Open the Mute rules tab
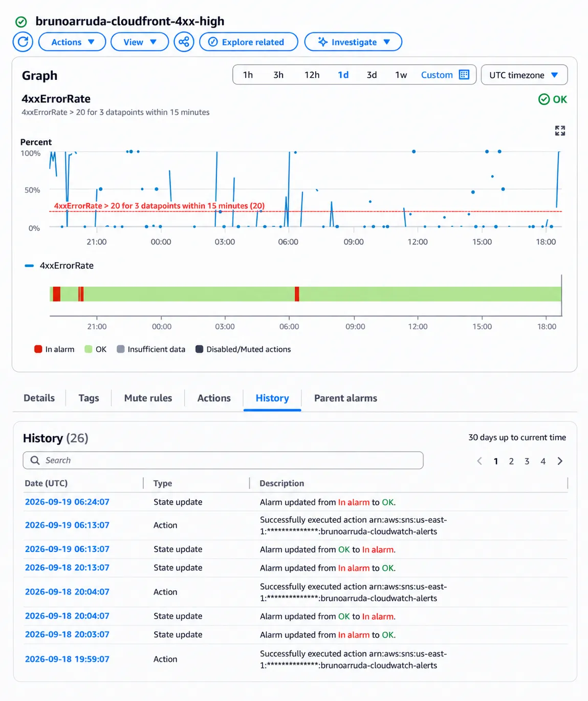588x701 pixels. click(x=148, y=398)
